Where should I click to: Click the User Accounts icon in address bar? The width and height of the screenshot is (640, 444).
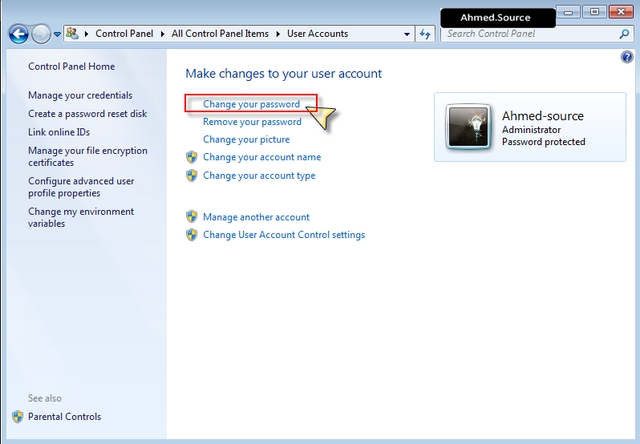(72, 33)
